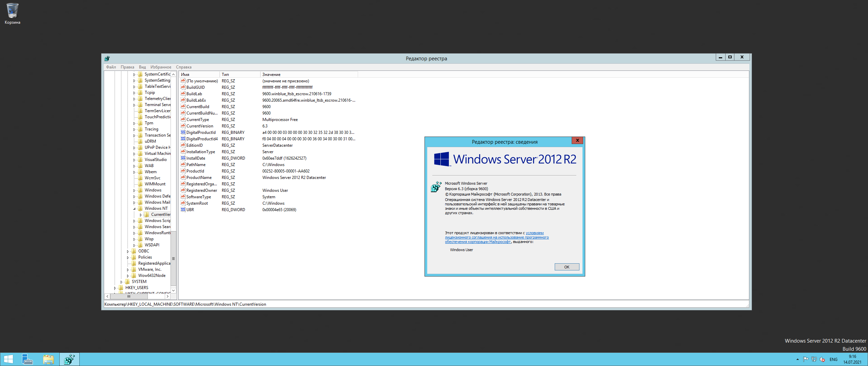Image resolution: width=868 pixels, height=366 pixels.
Task: Click the taskbar clock showing 9:16
Action: tap(852, 359)
